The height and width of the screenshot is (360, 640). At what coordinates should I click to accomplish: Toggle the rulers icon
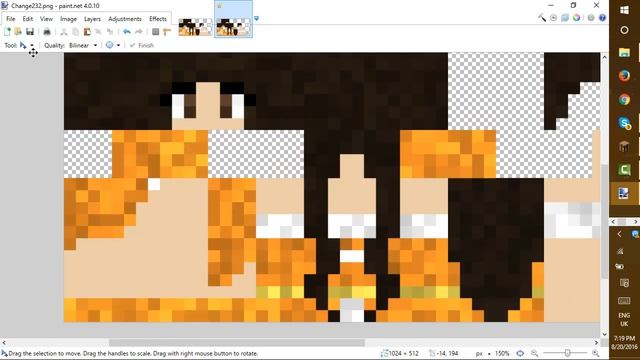click(x=167, y=31)
